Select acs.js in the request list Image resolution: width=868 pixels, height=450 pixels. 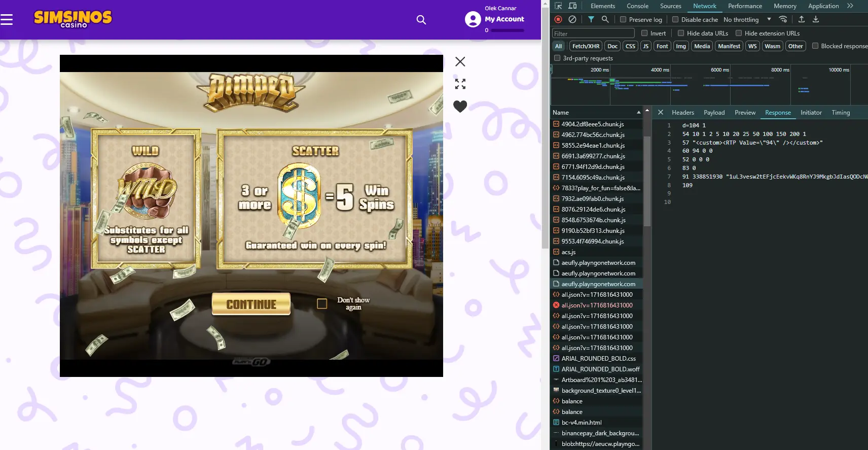coord(597,252)
